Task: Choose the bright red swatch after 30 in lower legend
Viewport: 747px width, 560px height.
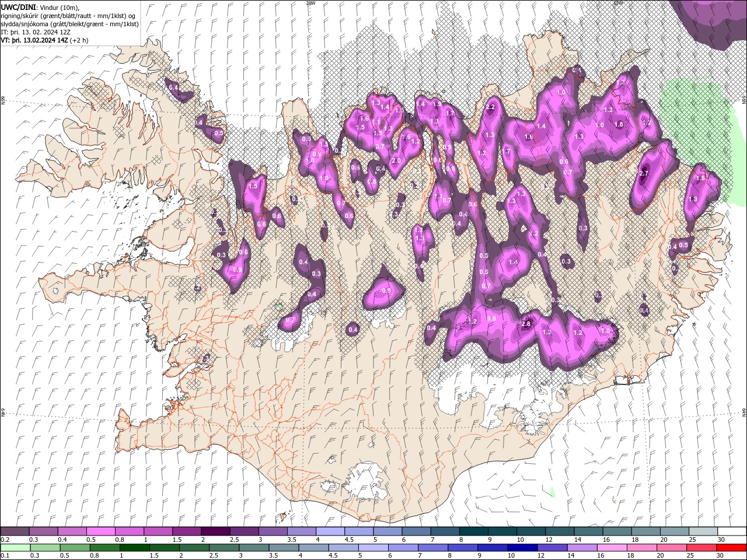Action: coord(732,548)
